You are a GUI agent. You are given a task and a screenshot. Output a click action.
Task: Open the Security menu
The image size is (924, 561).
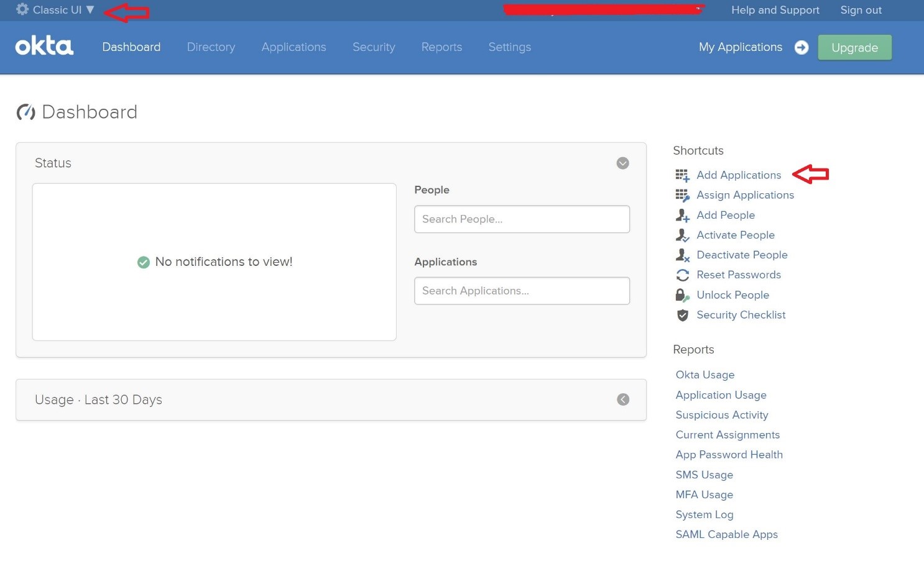373,47
